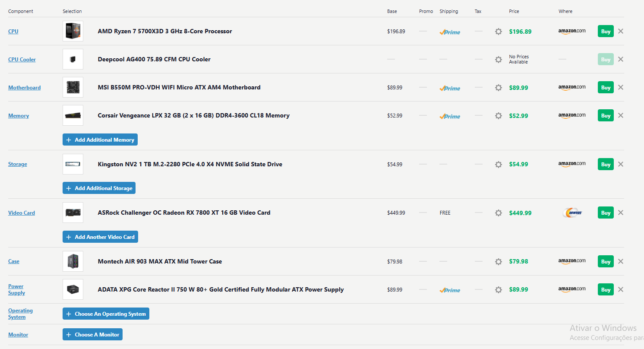The height and width of the screenshot is (349, 644).
Task: Open the Corsair Vengeance memory thumbnail
Action: (73, 115)
